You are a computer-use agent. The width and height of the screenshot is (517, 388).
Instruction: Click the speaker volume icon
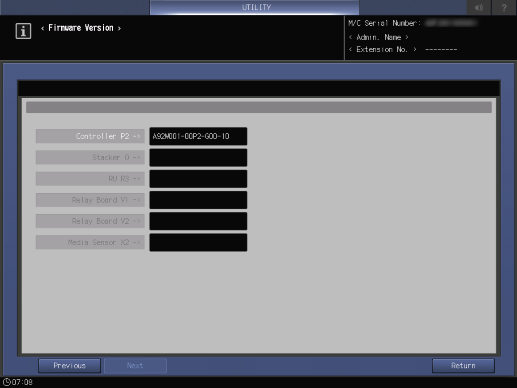tap(479, 7)
